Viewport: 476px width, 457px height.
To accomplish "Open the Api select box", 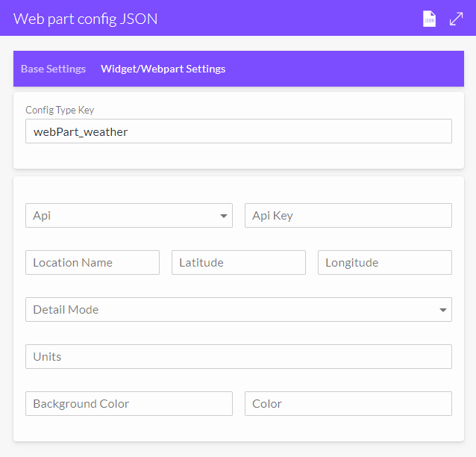I will (129, 216).
